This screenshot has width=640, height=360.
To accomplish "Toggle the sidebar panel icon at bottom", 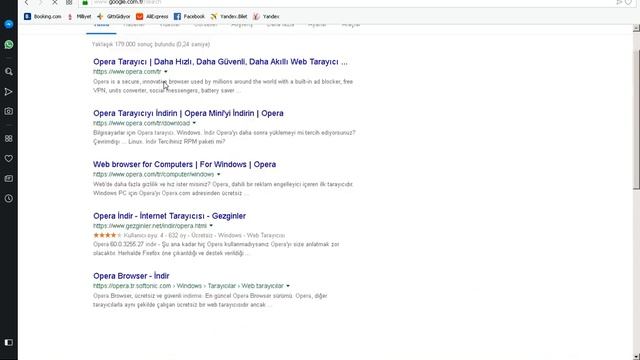I will tap(9, 342).
